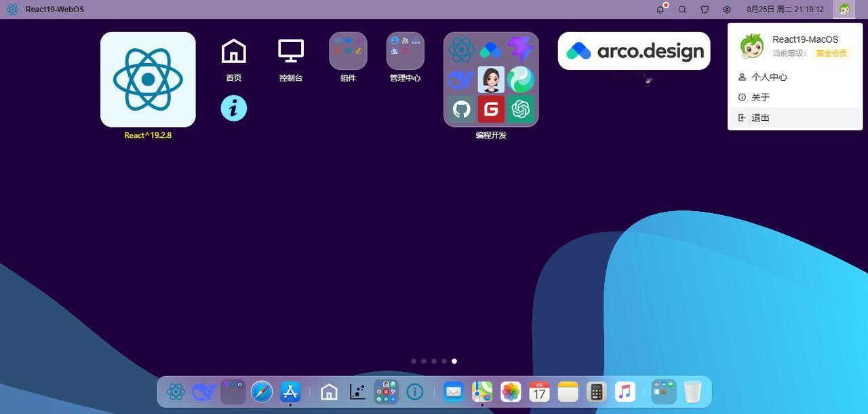Open the App Store dock icon
Image resolution: width=868 pixels, height=414 pixels.
pyautogui.click(x=290, y=392)
